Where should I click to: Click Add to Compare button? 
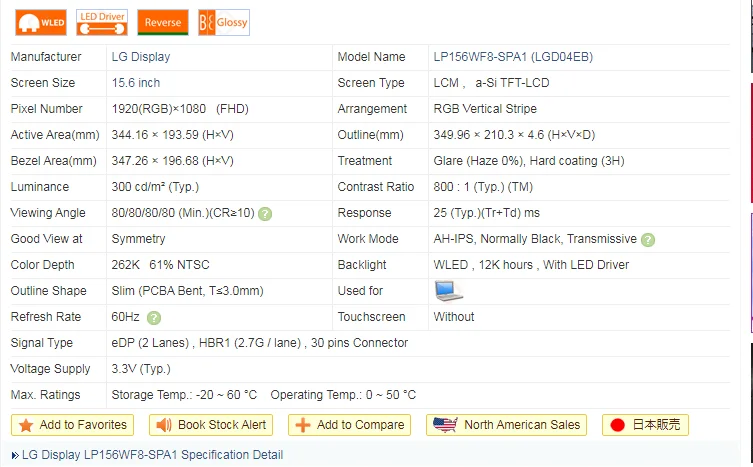click(x=350, y=425)
